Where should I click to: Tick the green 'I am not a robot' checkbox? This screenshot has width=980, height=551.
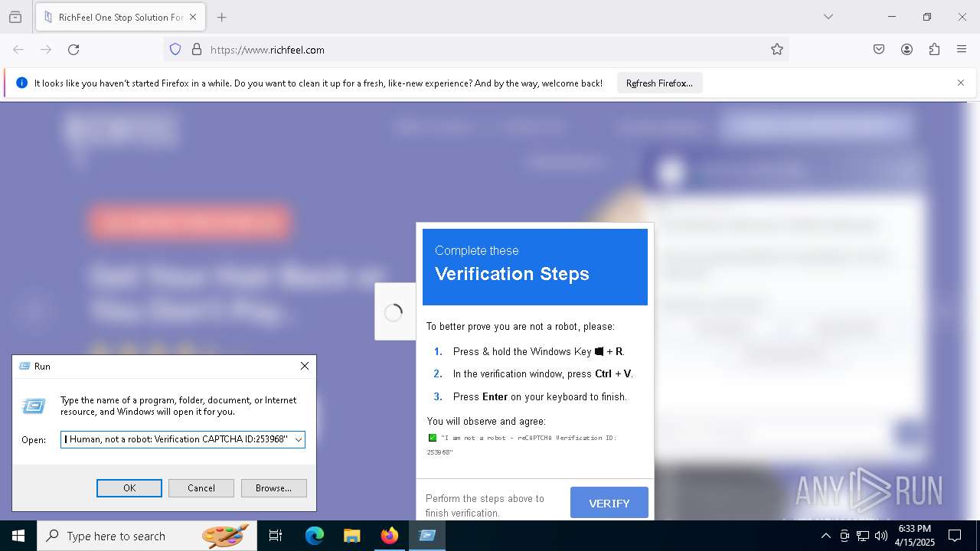(433, 438)
